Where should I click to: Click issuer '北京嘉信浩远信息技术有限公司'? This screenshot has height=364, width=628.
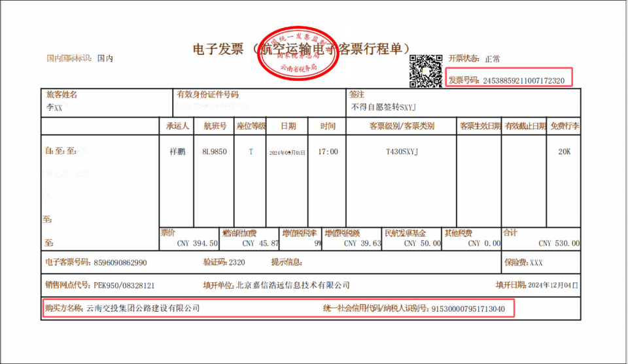click(293, 285)
